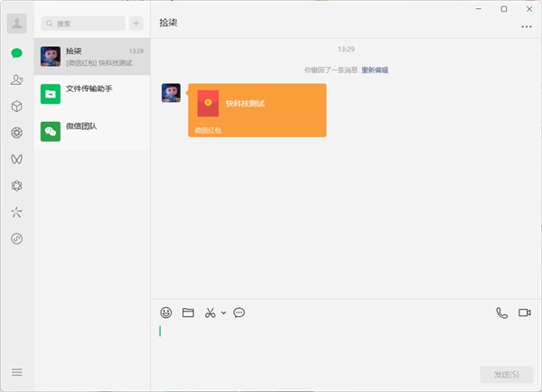
Task: Click the 发送(S) send button
Action: 507,374
